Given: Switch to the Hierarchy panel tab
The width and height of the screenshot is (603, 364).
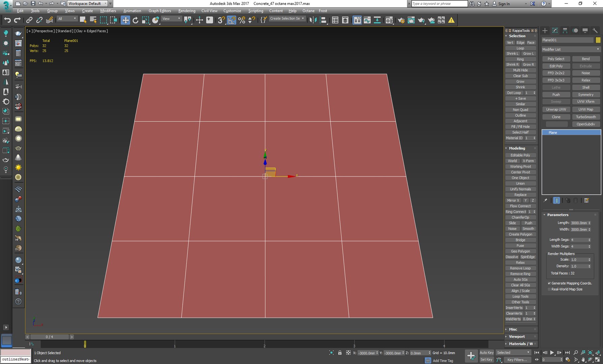Looking at the screenshot, I should (565, 30).
